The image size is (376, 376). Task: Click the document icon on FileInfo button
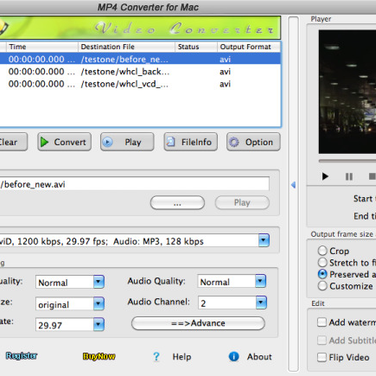point(171,142)
